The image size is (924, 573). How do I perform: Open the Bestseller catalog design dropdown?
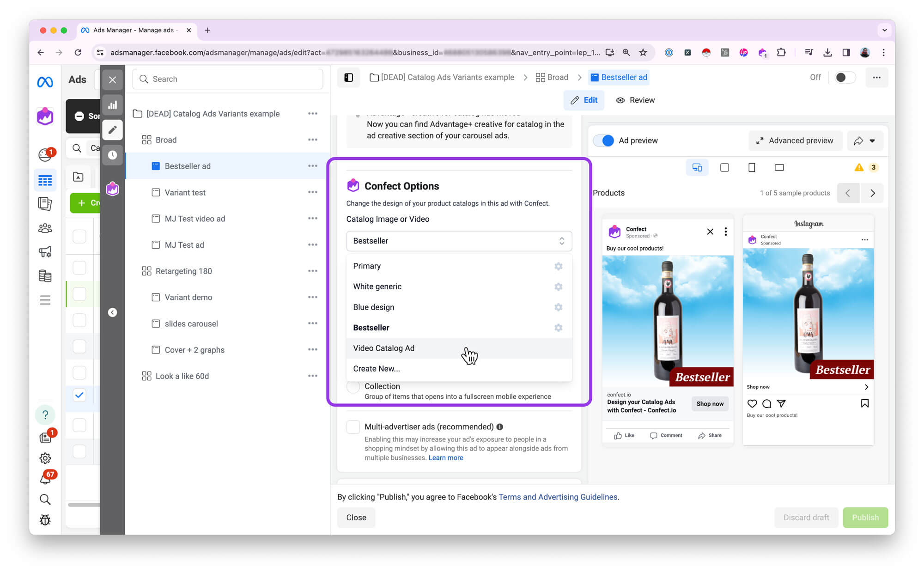tap(459, 241)
